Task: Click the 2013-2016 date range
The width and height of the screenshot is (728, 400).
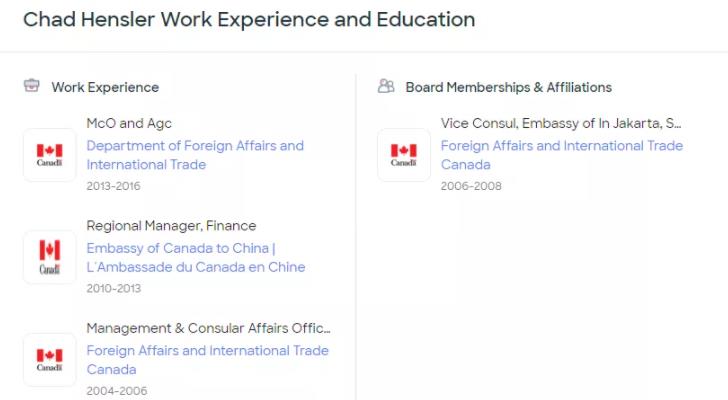Action: (113, 186)
